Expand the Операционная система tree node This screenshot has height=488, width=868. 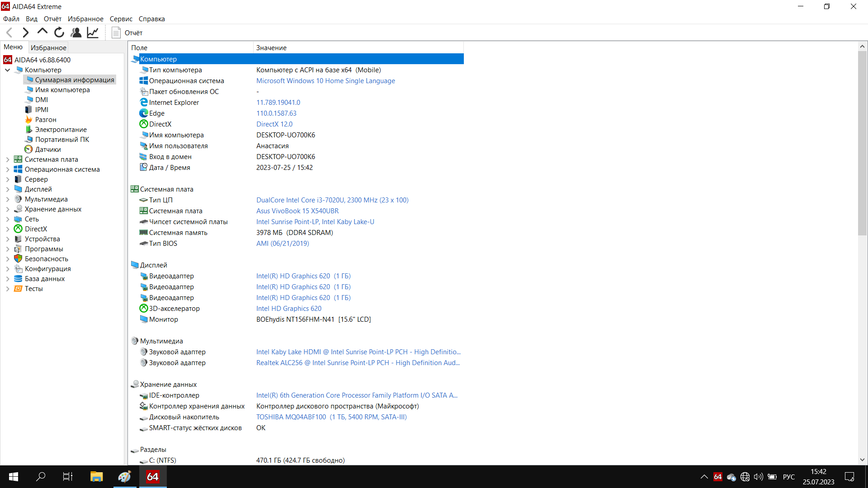(8, 169)
